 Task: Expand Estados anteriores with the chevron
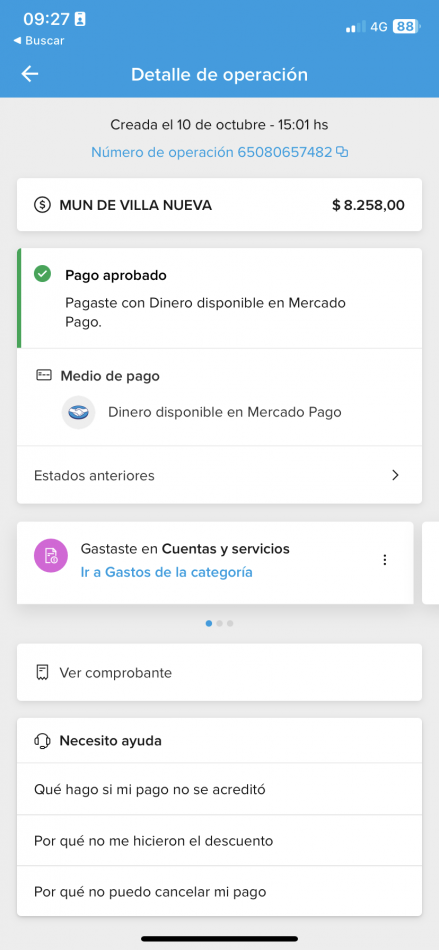click(x=395, y=475)
